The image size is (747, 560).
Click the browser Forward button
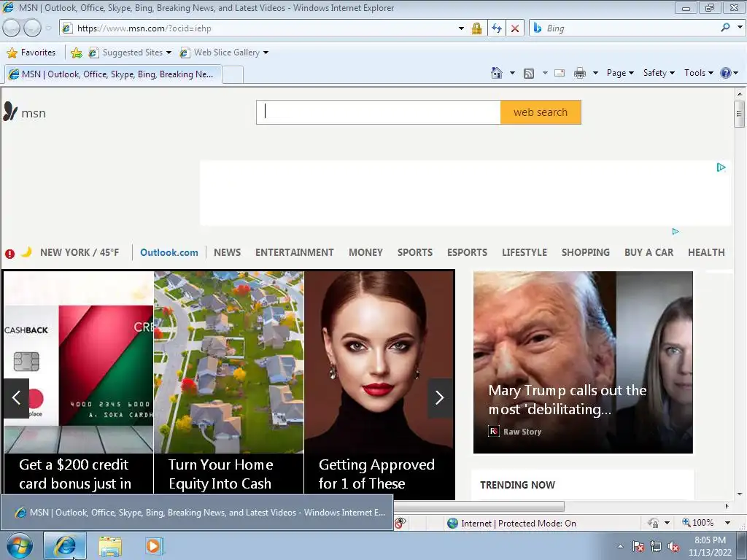pyautogui.click(x=32, y=28)
